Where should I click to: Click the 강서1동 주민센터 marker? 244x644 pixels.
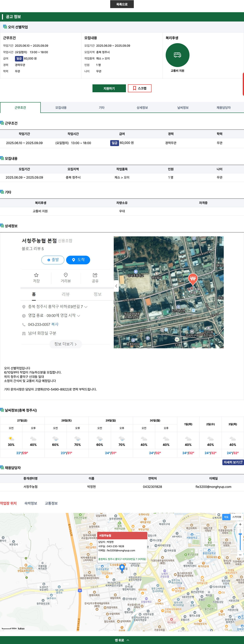pos(209,328)
